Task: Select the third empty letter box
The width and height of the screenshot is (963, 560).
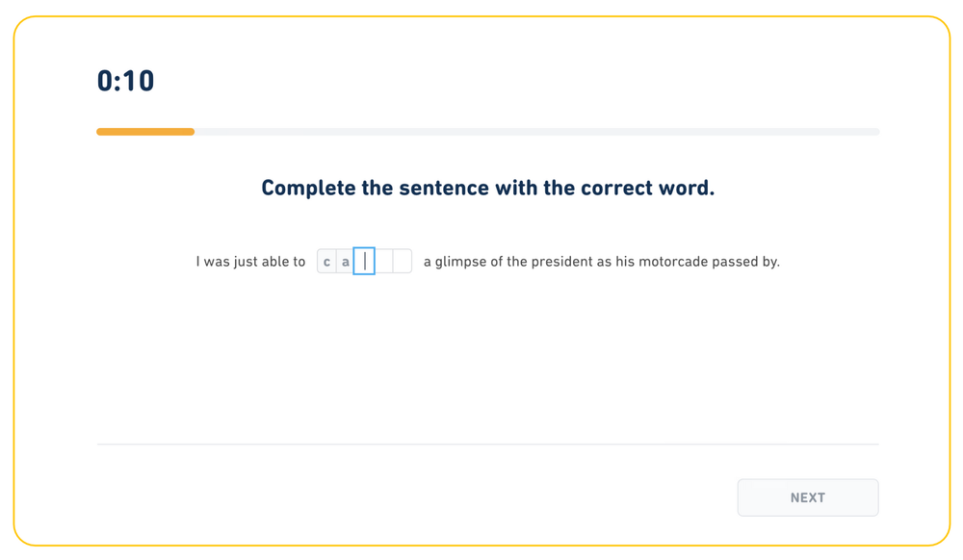Action: click(402, 261)
